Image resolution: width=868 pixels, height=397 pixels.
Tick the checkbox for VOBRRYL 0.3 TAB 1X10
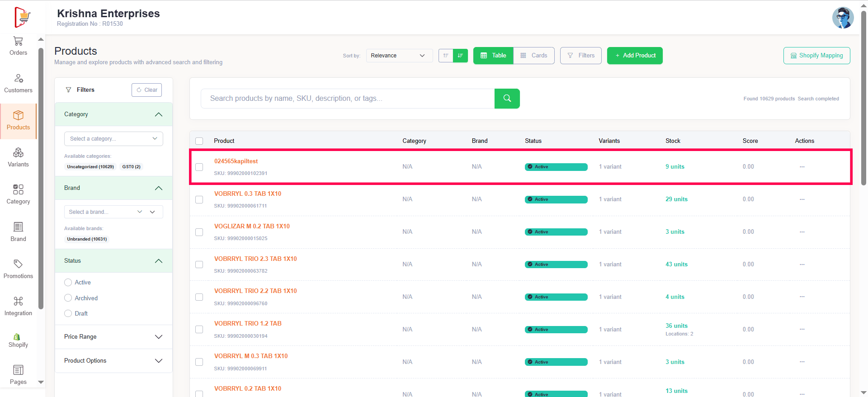tap(199, 199)
